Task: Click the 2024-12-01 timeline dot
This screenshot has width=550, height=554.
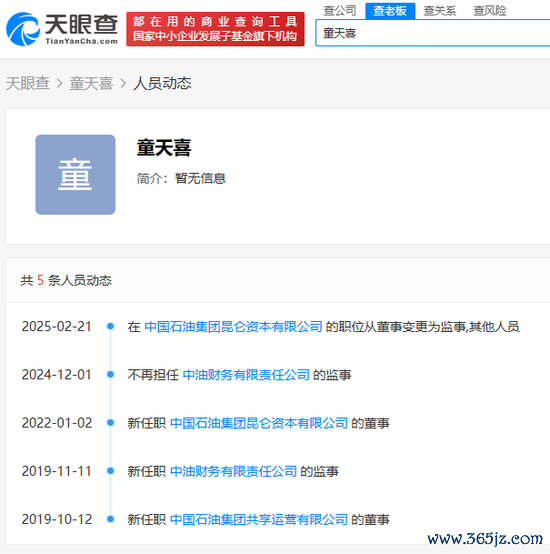Action: 111,374
